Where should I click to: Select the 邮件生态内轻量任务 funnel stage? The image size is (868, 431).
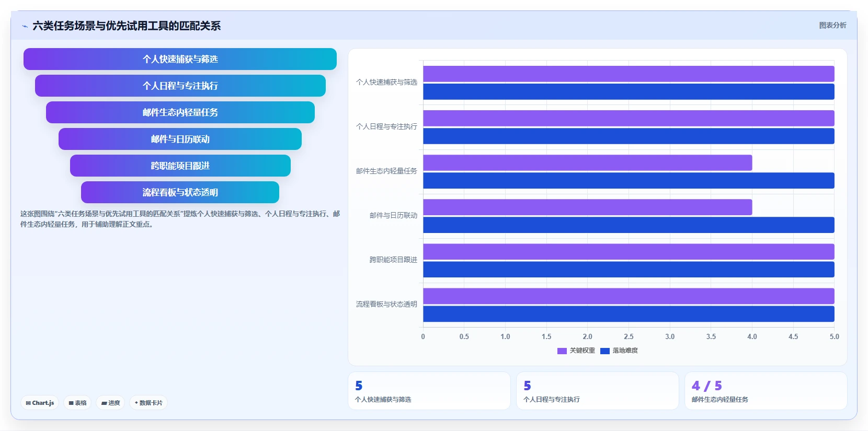point(180,112)
